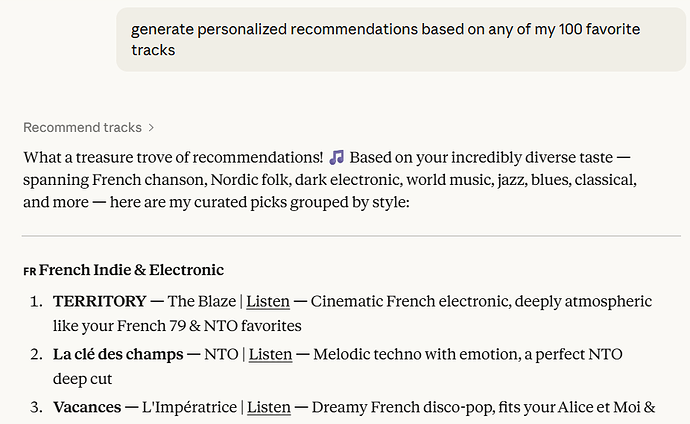Click the purple music note emoji

pyautogui.click(x=337, y=157)
